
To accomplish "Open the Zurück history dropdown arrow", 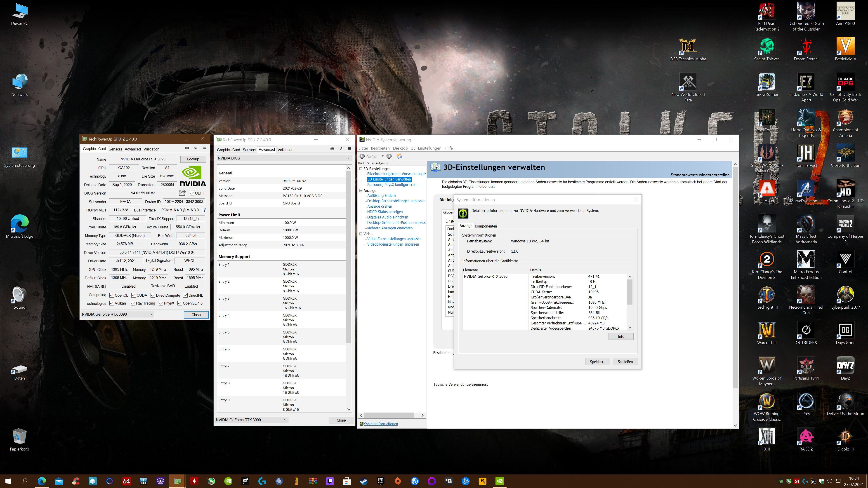I will pos(382,156).
